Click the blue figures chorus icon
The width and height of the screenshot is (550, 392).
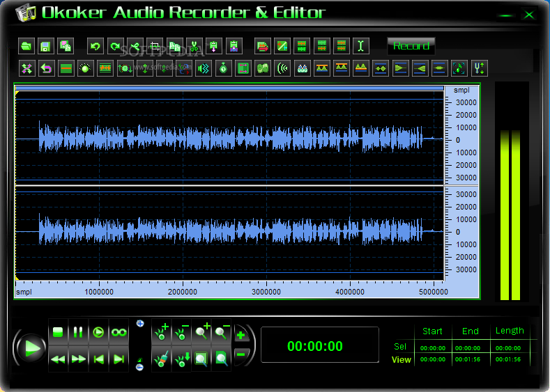302,68
